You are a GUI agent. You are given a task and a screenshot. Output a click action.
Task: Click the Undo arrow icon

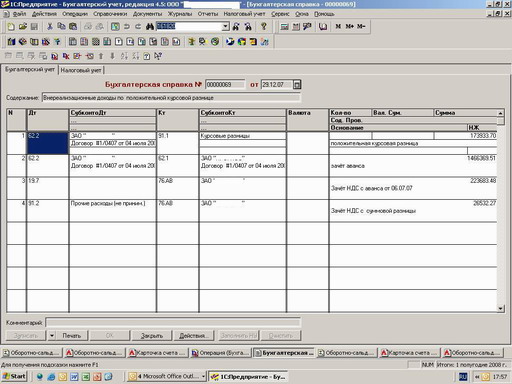pyautogui.click(x=127, y=26)
